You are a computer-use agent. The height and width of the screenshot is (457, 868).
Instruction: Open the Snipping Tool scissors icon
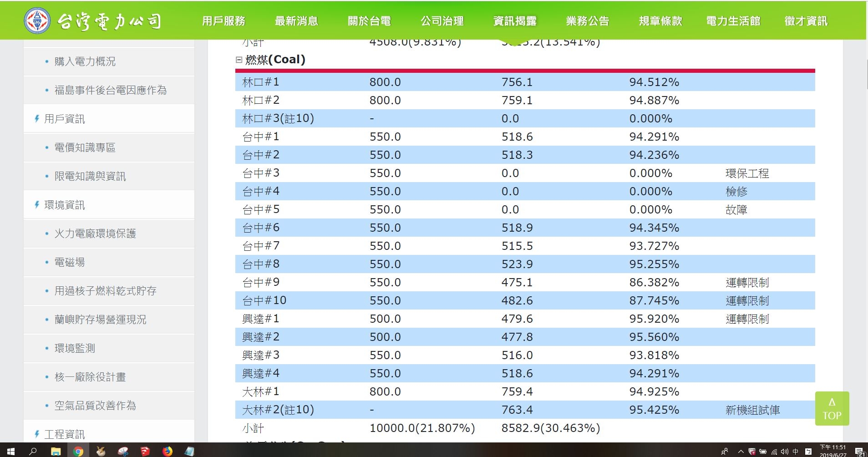[123, 451]
